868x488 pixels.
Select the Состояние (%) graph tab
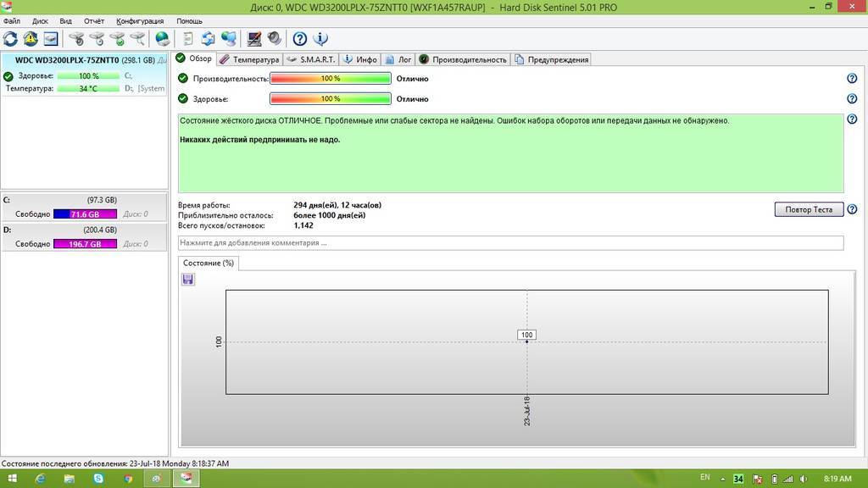[x=209, y=263]
